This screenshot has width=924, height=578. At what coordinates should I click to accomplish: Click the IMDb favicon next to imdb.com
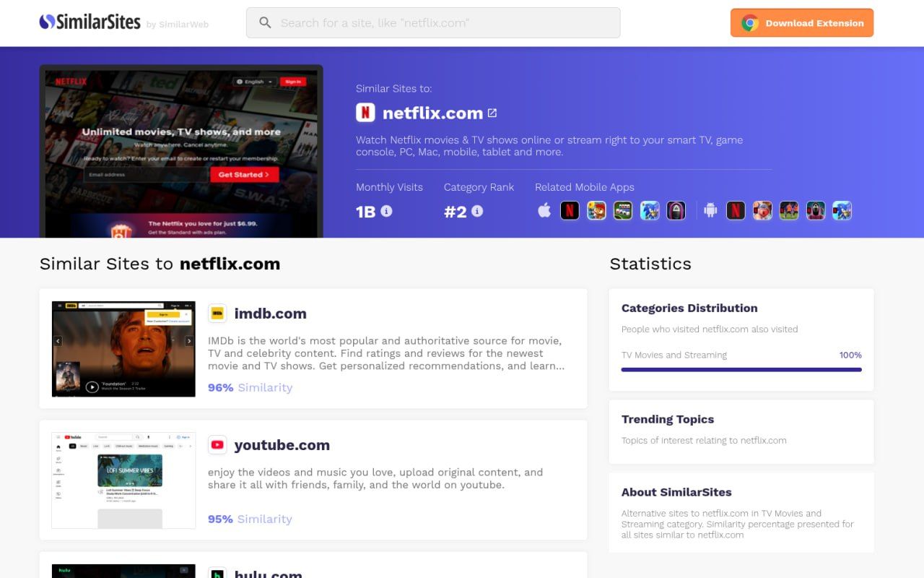tap(217, 314)
